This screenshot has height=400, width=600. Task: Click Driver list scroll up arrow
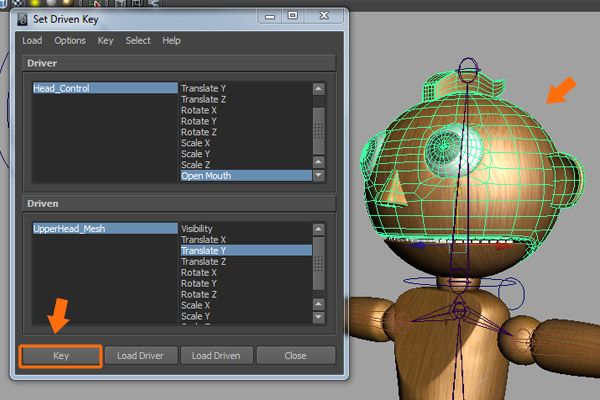319,88
